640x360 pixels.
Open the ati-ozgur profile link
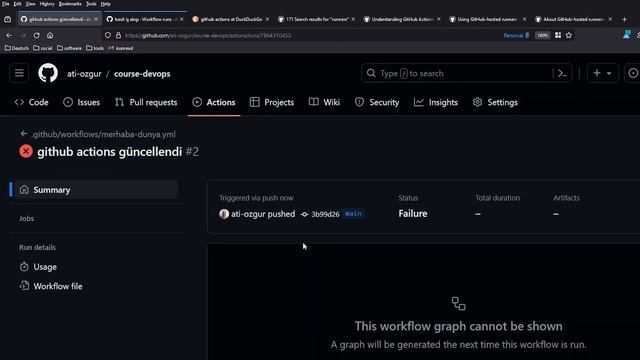(84, 74)
